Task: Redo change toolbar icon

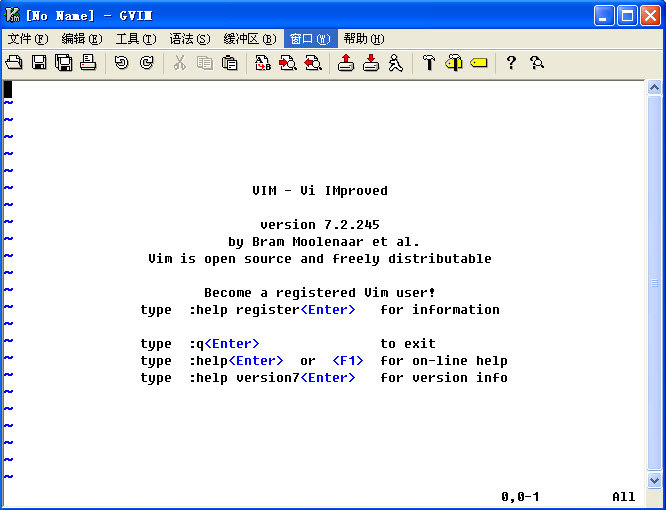Action: click(x=147, y=63)
